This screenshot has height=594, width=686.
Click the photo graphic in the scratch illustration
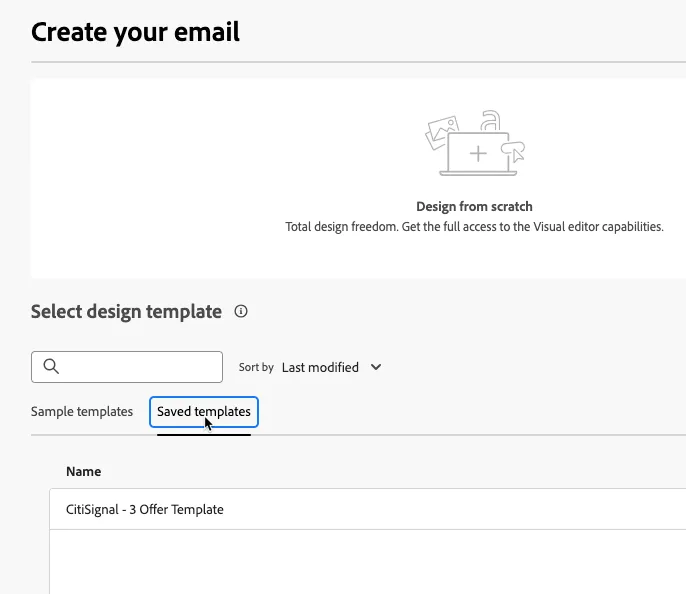[x=441, y=131]
